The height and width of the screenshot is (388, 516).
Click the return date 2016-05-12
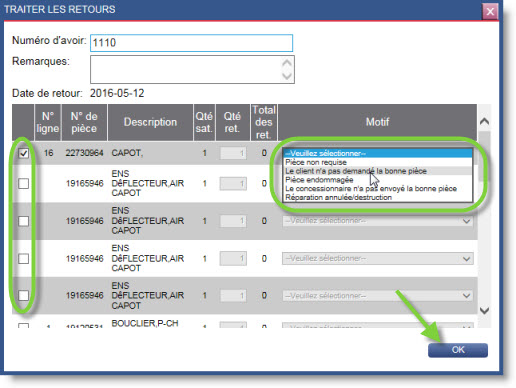(117, 93)
